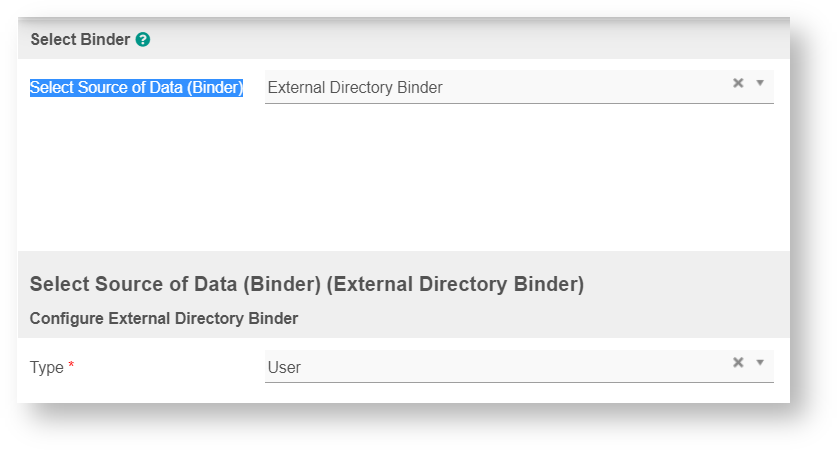Click the Select Binder section title

pyautogui.click(x=80, y=40)
